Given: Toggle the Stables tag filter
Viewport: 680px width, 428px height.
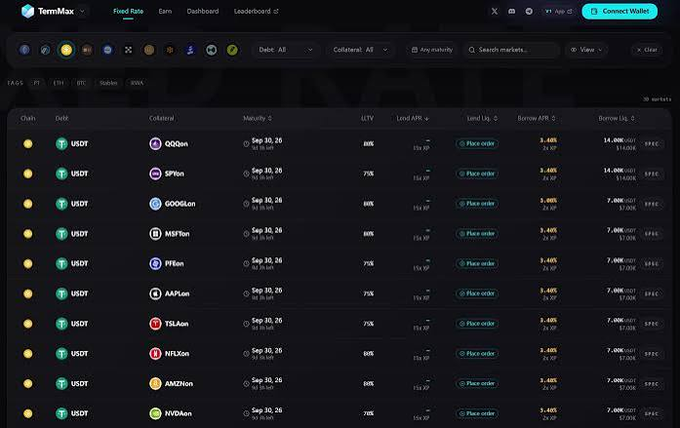Looking at the screenshot, I should 108,83.
